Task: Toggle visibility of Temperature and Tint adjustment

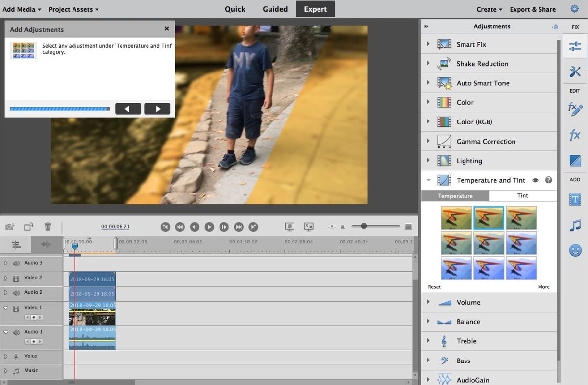Action: (535, 180)
